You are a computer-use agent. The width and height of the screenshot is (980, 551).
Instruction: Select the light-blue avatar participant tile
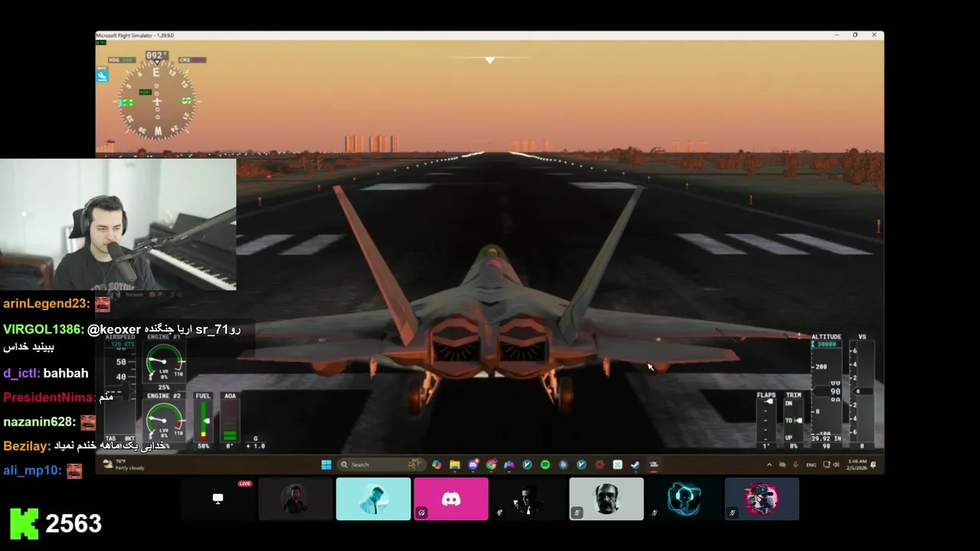373,499
